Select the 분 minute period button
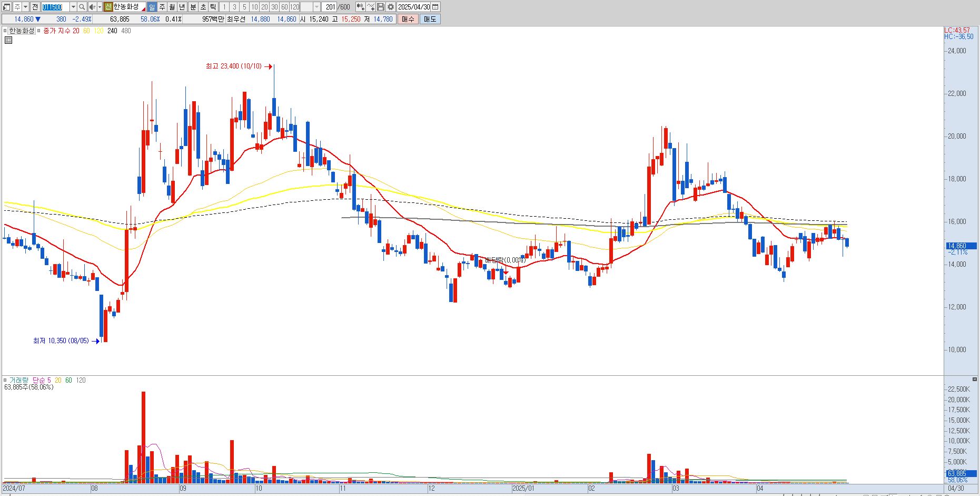This screenshot has width=980, height=496. (x=193, y=7)
